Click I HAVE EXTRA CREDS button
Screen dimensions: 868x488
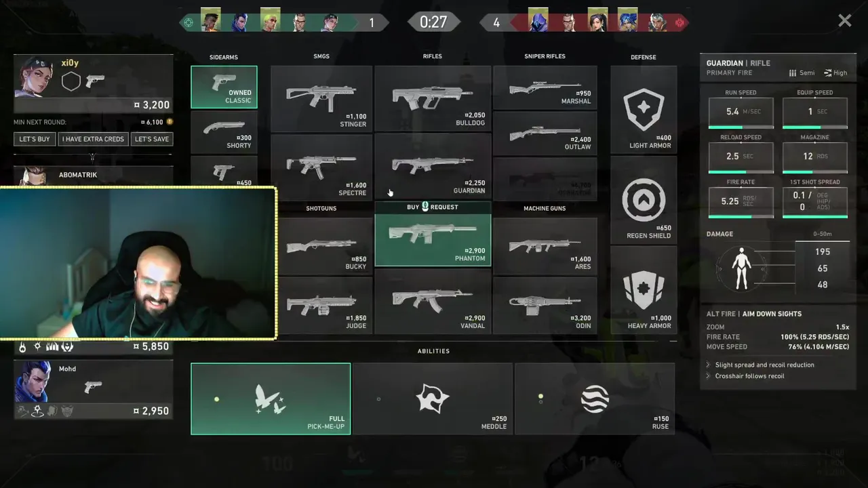pos(93,139)
